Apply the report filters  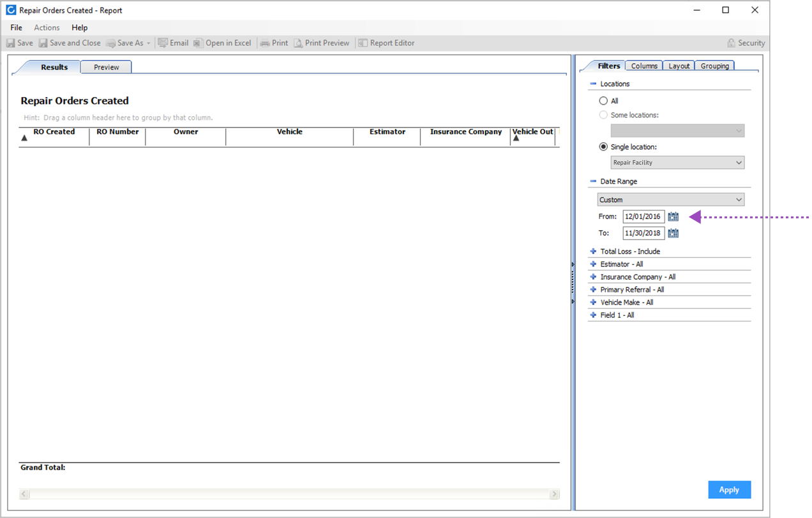coord(729,489)
